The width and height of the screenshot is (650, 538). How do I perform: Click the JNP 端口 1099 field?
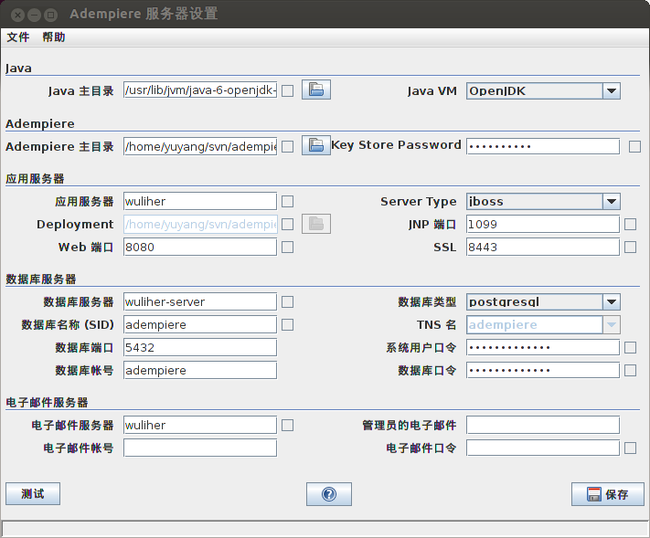pyautogui.click(x=543, y=224)
